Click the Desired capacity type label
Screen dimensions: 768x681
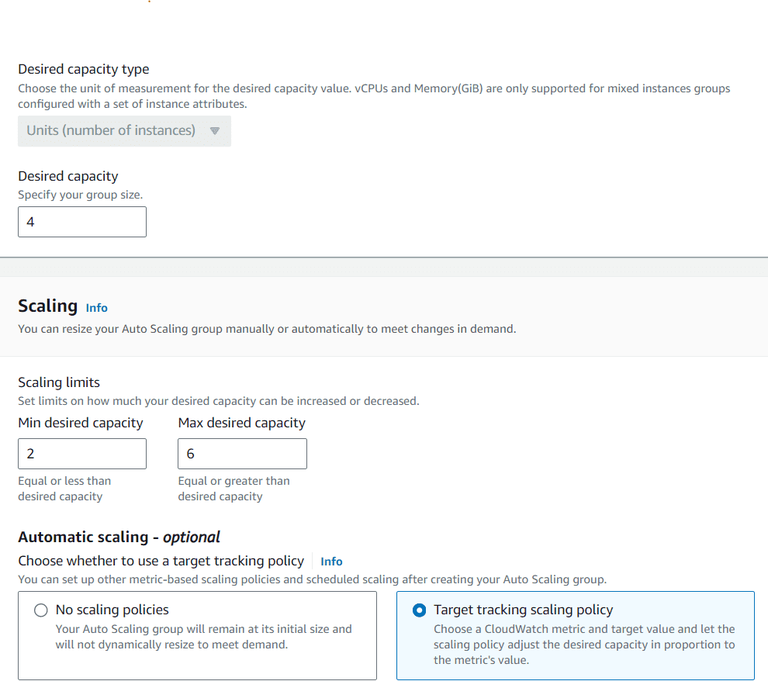[84, 69]
